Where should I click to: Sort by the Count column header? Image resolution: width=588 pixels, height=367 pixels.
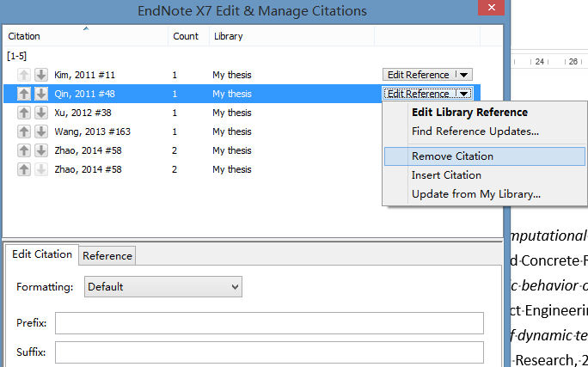pos(188,36)
